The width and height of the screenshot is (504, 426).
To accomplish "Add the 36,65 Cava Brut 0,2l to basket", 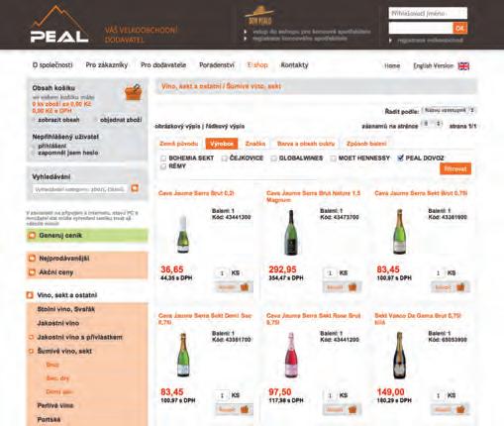I will point(234,287).
